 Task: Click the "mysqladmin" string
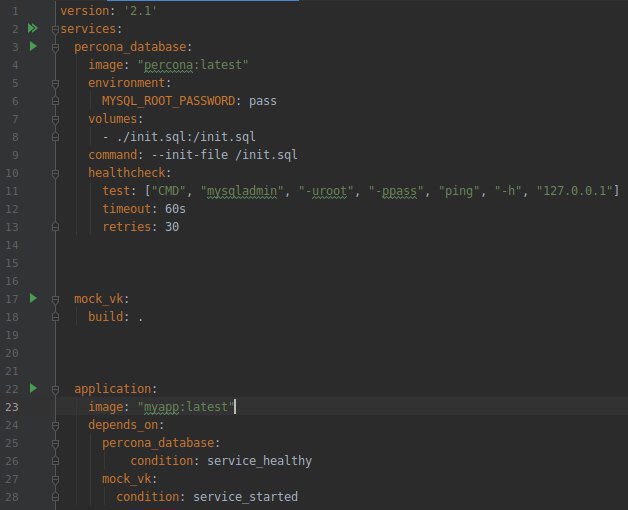coord(242,191)
